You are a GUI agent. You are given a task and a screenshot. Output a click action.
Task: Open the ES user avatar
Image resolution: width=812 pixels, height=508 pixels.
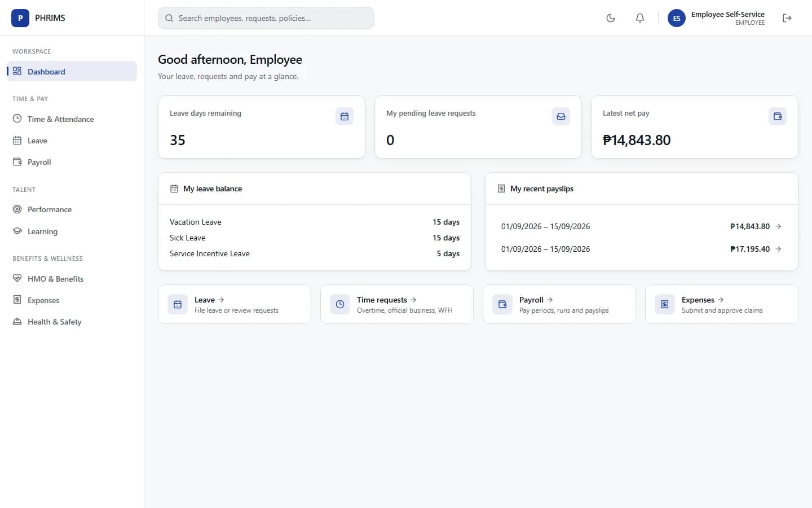pos(677,18)
